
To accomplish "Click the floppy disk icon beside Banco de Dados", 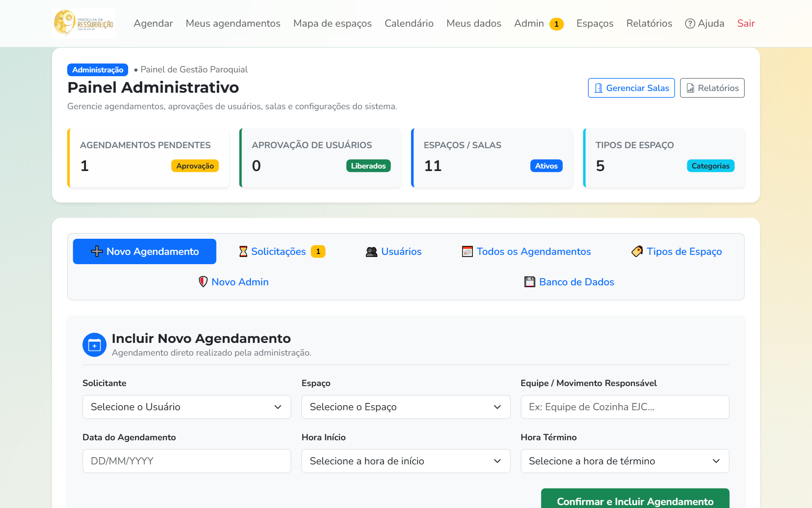I will [530, 282].
